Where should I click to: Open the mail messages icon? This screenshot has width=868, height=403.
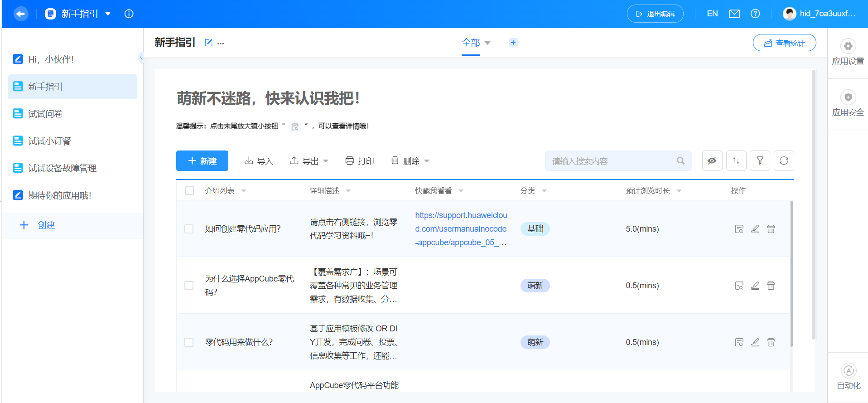click(x=734, y=14)
